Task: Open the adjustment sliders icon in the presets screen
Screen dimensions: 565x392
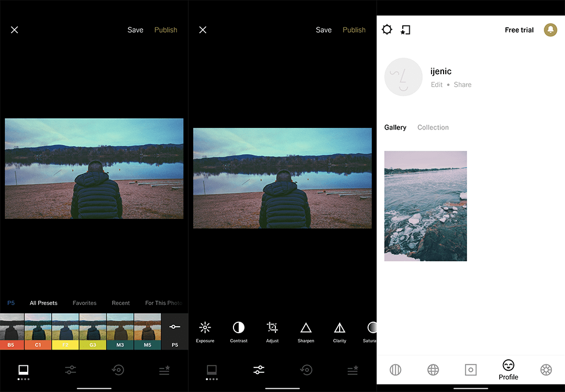Action: pyautogui.click(x=71, y=370)
